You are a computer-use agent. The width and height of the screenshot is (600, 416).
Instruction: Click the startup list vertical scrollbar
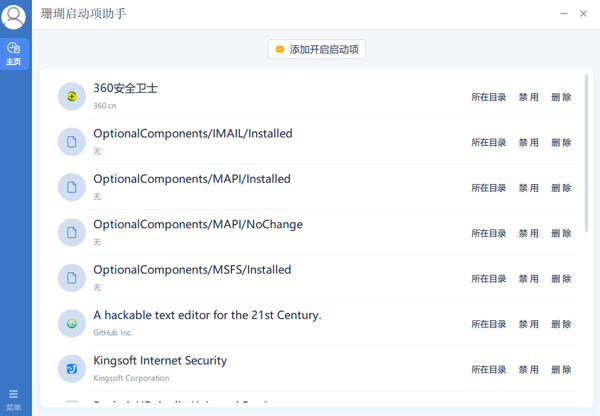[x=587, y=150]
